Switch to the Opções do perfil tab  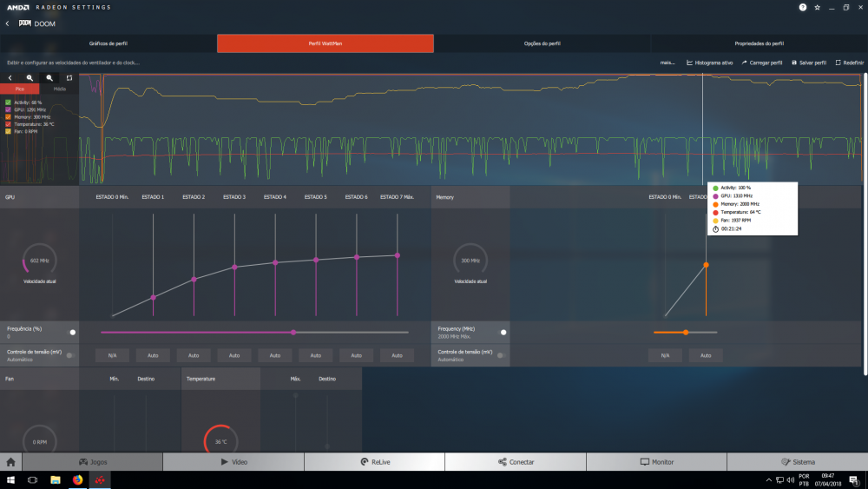tap(542, 43)
